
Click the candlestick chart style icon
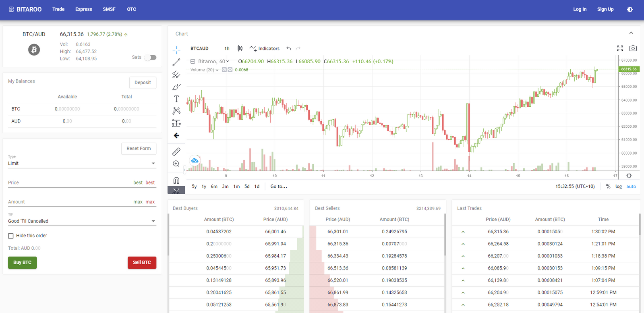pyautogui.click(x=240, y=48)
